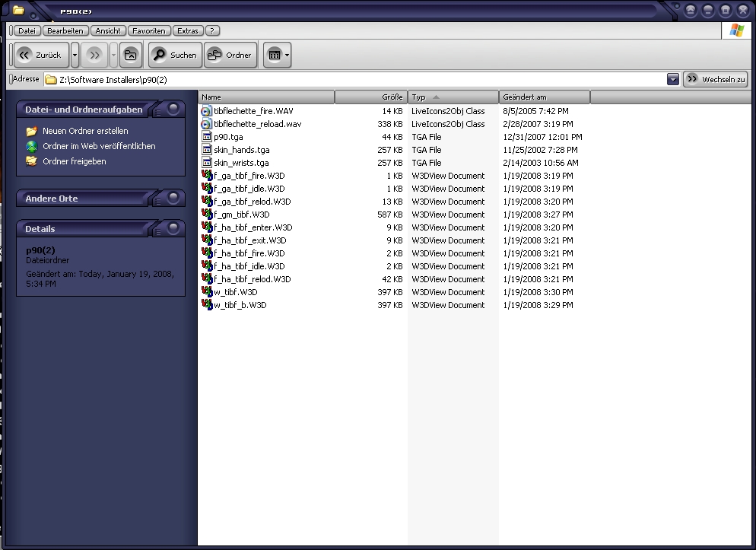This screenshot has width=756, height=550.
Task: Click Ordner im Web veröffentlichen link
Action: pos(99,146)
